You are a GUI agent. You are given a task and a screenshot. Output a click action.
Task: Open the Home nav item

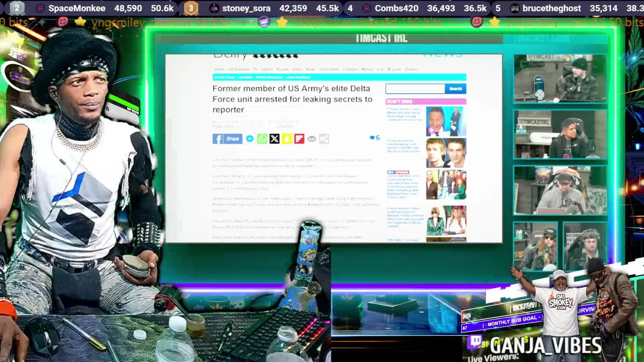point(219,69)
